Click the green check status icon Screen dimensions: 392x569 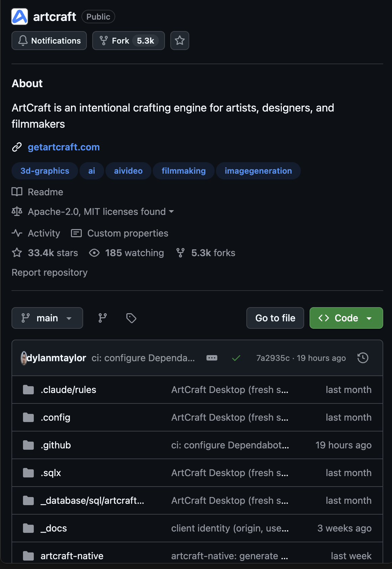coord(236,358)
